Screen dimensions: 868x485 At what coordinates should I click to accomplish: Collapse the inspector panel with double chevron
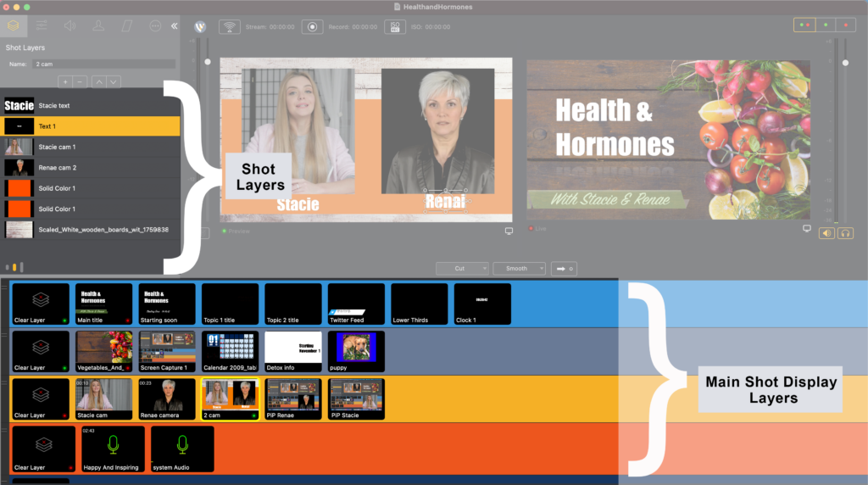(x=175, y=26)
